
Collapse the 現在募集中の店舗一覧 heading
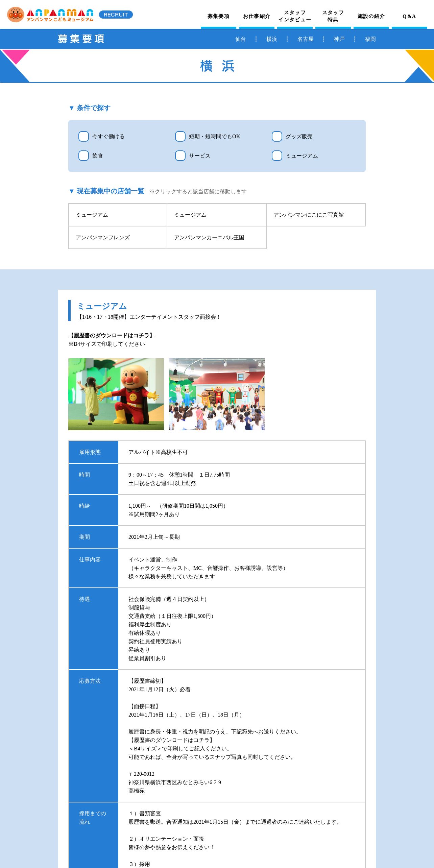click(x=106, y=191)
